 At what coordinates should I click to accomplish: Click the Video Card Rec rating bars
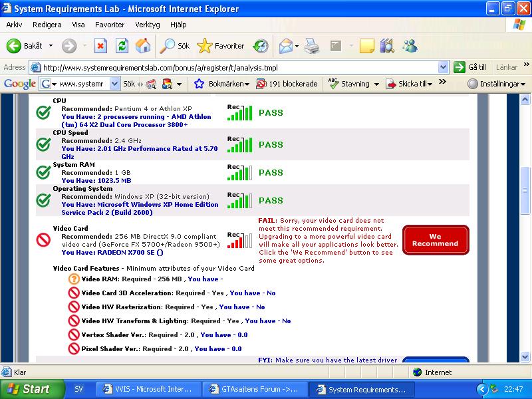tap(239, 240)
